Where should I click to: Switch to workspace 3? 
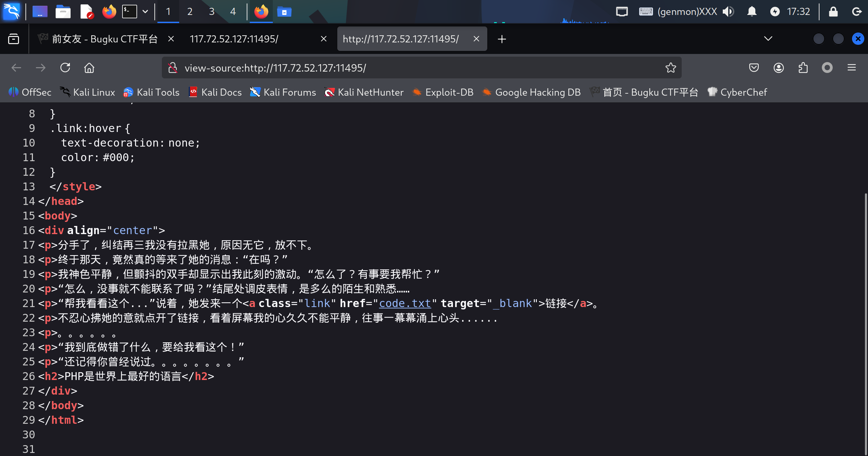[x=211, y=12]
